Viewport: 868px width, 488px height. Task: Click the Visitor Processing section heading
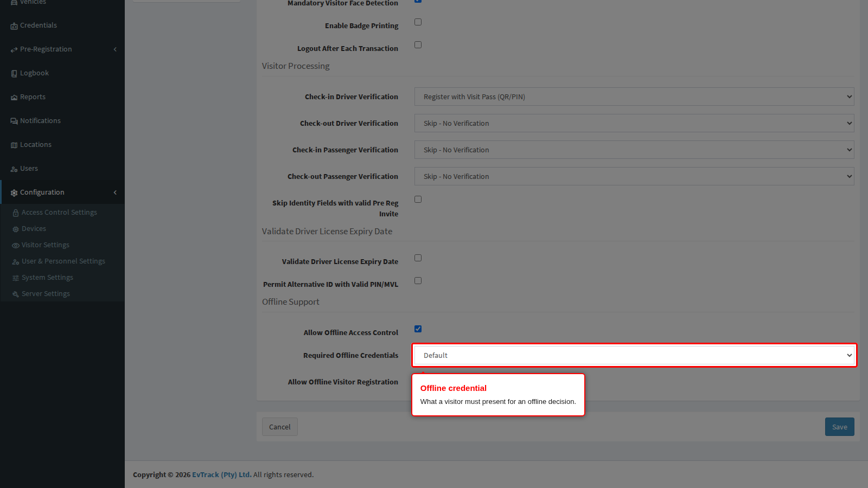(x=296, y=66)
